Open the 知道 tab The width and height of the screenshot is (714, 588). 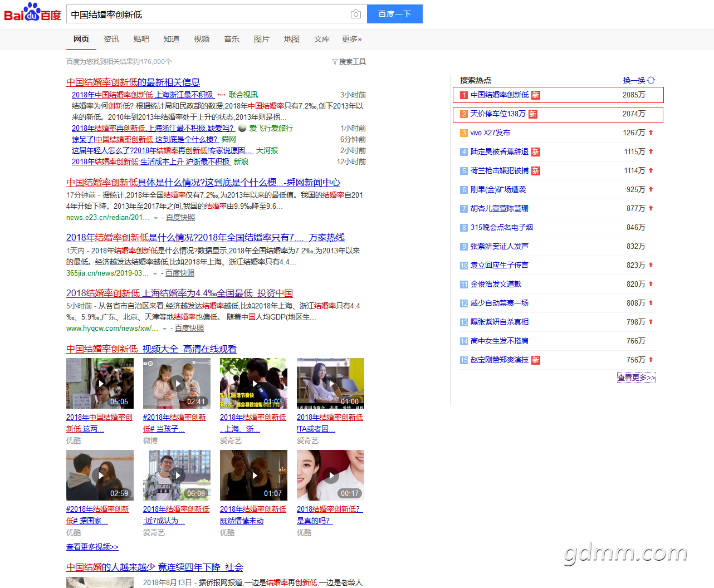[172, 39]
